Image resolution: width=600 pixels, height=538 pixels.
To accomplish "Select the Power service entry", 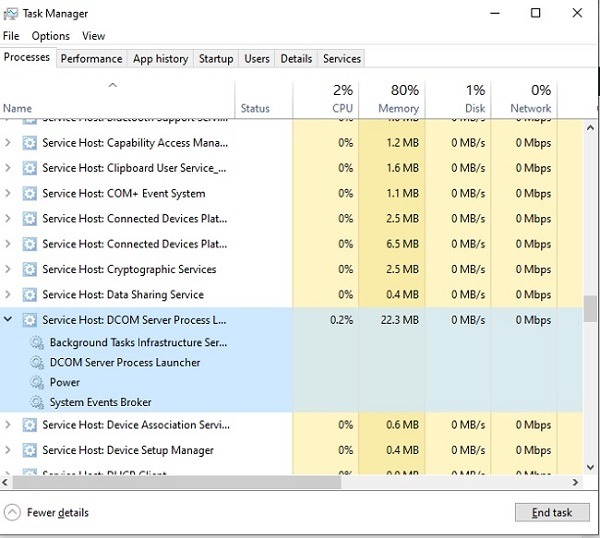I will [65, 382].
